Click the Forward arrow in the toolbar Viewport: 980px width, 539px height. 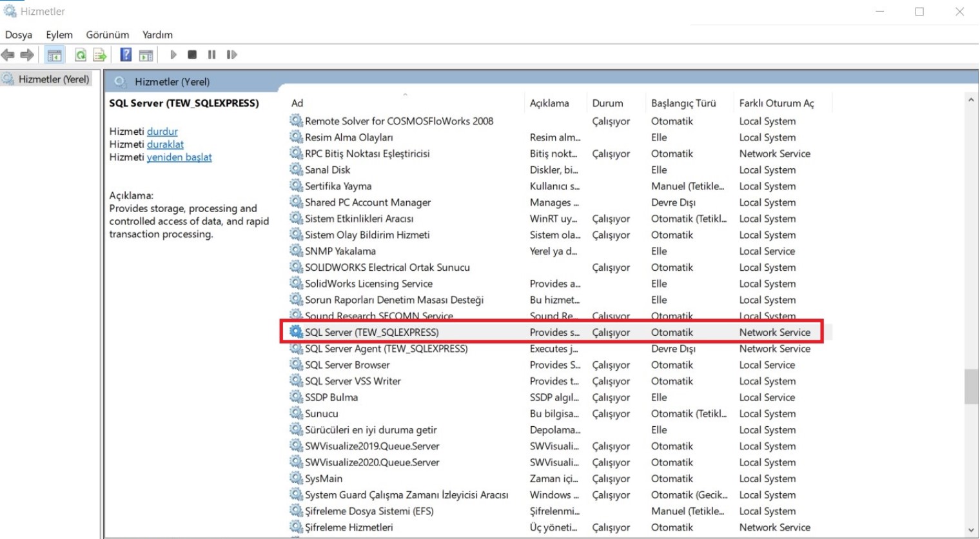point(27,55)
